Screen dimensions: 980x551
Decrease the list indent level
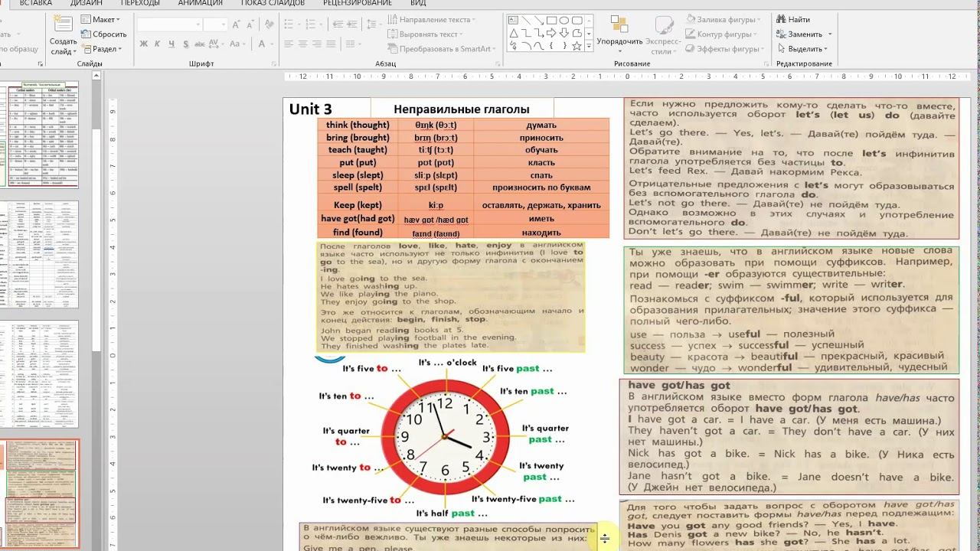[x=338, y=24]
